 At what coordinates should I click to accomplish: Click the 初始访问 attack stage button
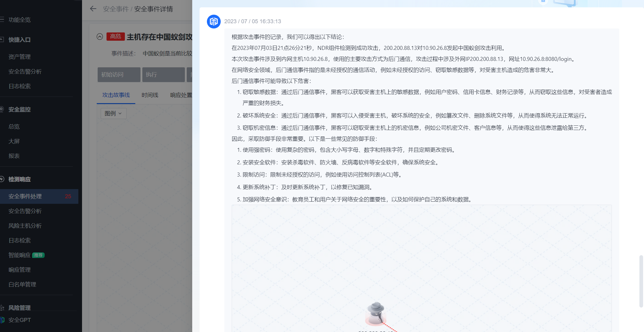pos(119,74)
